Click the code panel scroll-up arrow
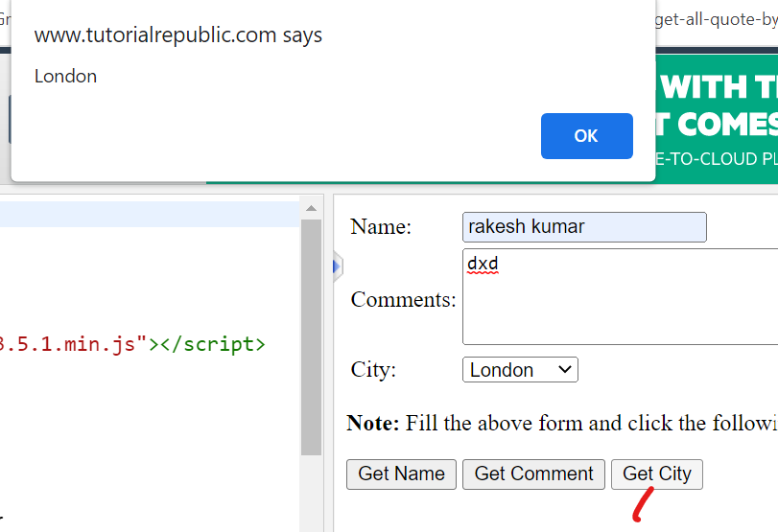 (311, 208)
